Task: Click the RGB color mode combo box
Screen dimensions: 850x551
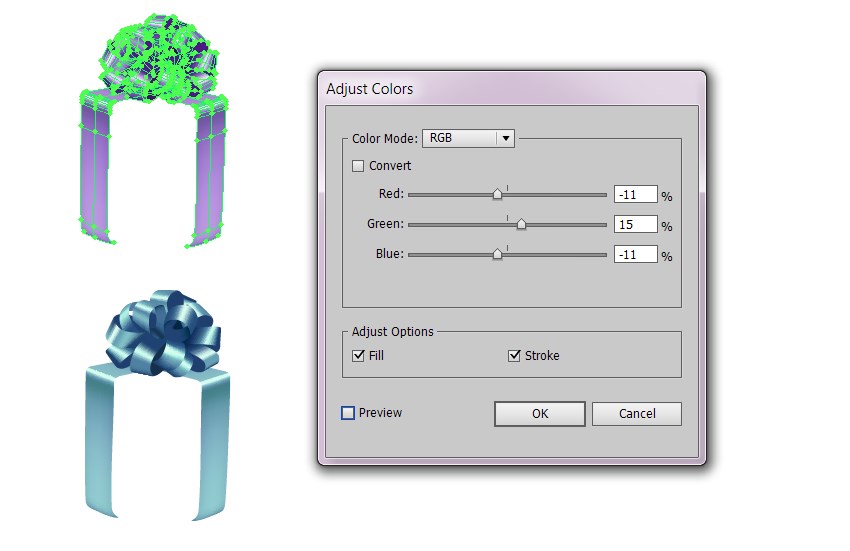Action: [x=468, y=138]
